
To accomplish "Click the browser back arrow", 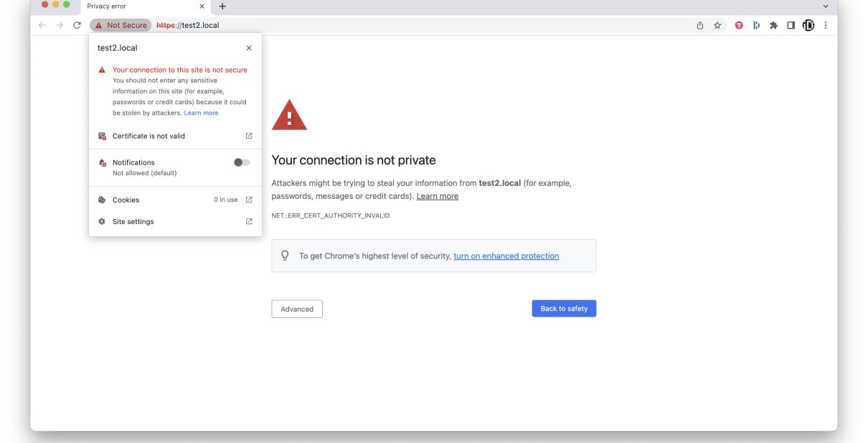I will (x=42, y=25).
